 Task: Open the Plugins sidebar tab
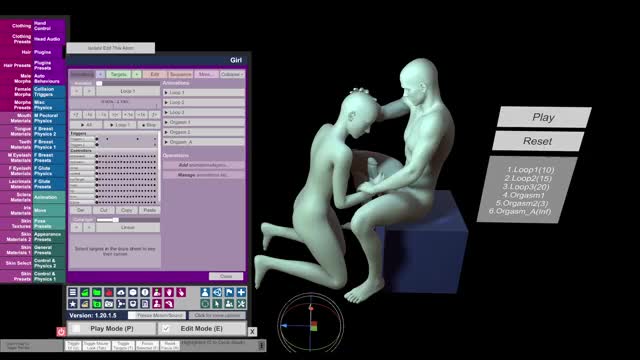pyautogui.click(x=49, y=52)
